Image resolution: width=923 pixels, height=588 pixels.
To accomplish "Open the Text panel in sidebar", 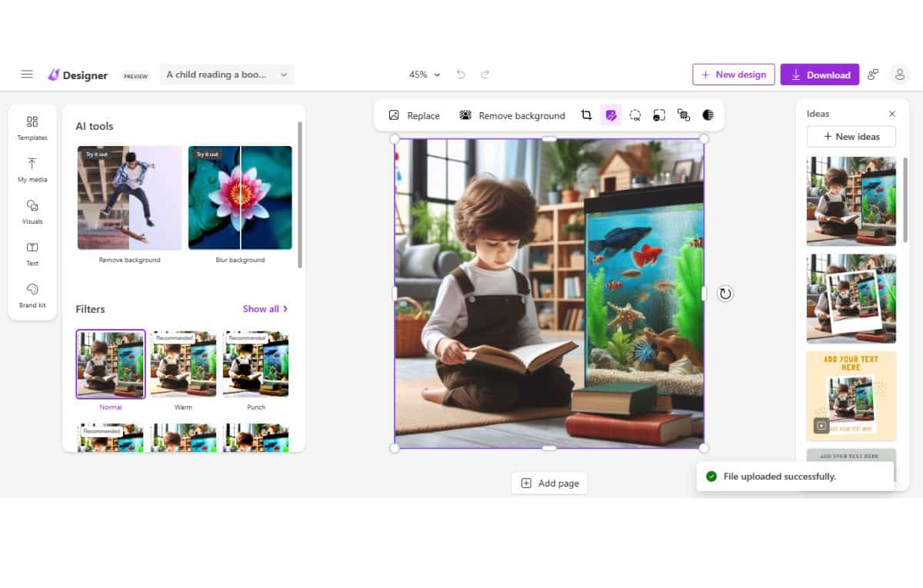I will point(32,254).
